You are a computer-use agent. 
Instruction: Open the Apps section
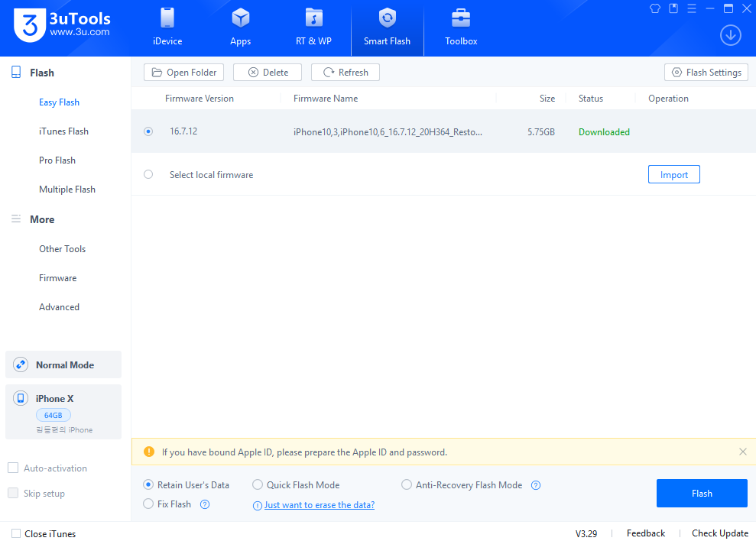pyautogui.click(x=241, y=28)
